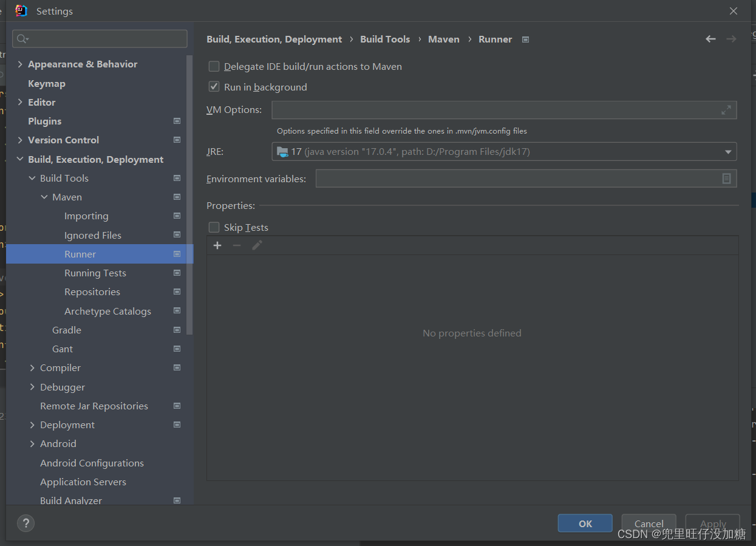Click project settings icon next to Repositories
The height and width of the screenshot is (546, 756).
pyautogui.click(x=177, y=292)
